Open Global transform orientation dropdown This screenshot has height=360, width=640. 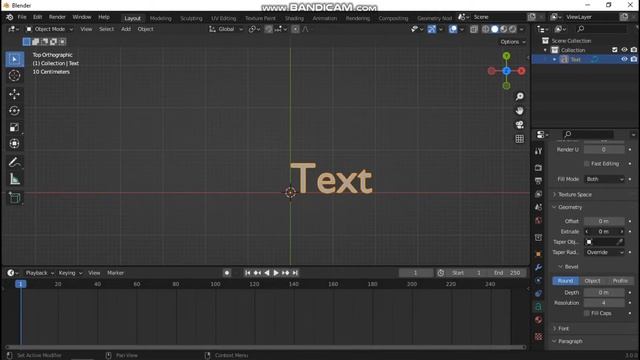coord(226,29)
